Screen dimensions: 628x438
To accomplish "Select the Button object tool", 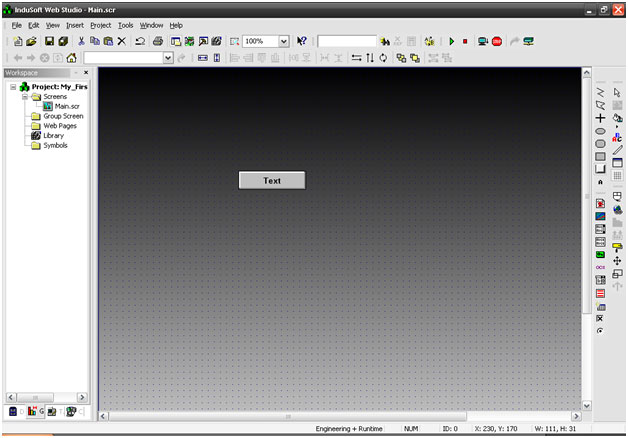I will (600, 169).
